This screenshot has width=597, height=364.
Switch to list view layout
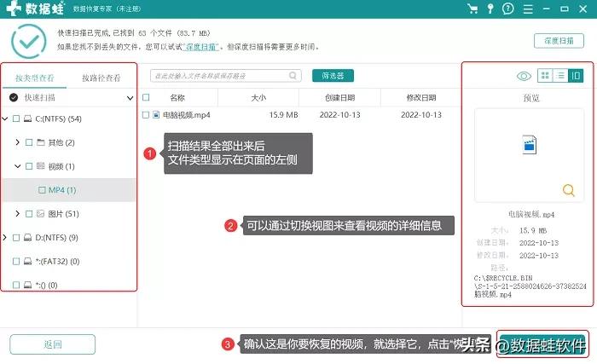(560, 76)
